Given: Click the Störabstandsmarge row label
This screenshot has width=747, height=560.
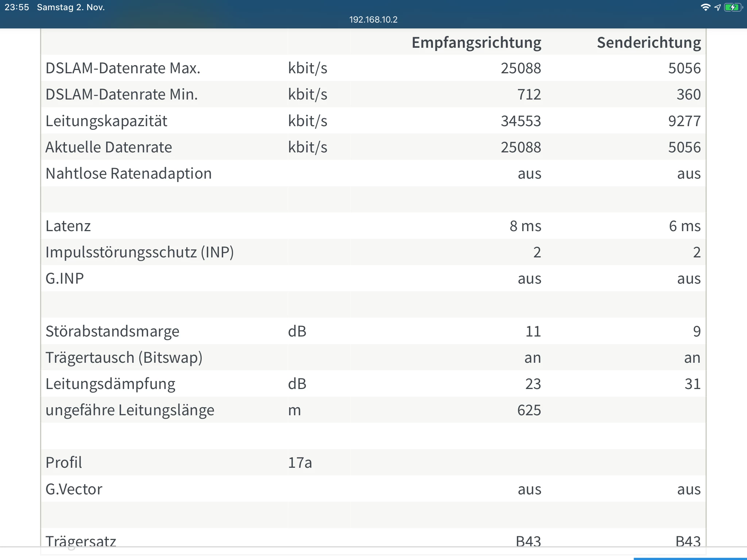Looking at the screenshot, I should [x=112, y=331].
